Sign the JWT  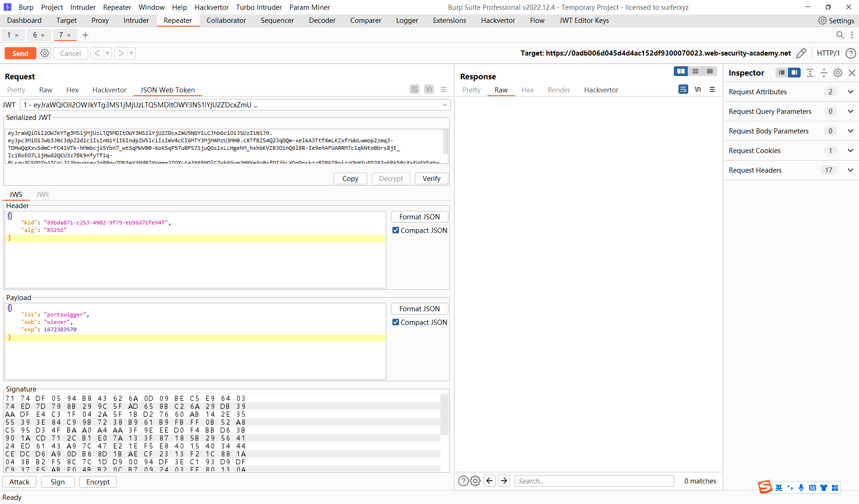[x=58, y=482]
